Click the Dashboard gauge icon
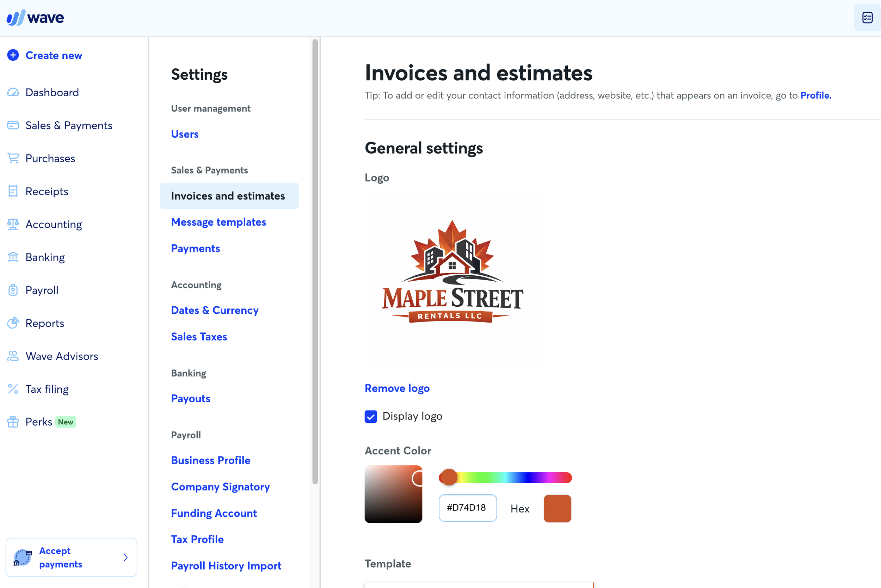 click(x=13, y=92)
